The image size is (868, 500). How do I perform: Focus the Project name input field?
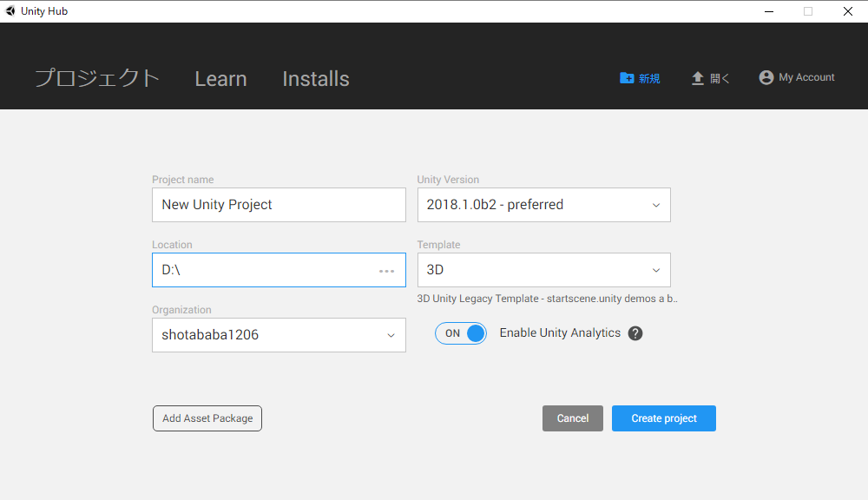(279, 205)
